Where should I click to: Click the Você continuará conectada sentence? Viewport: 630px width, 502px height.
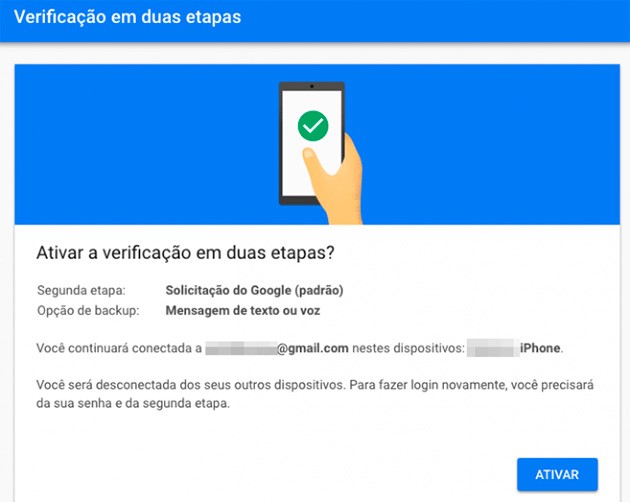pyautogui.click(x=300, y=348)
